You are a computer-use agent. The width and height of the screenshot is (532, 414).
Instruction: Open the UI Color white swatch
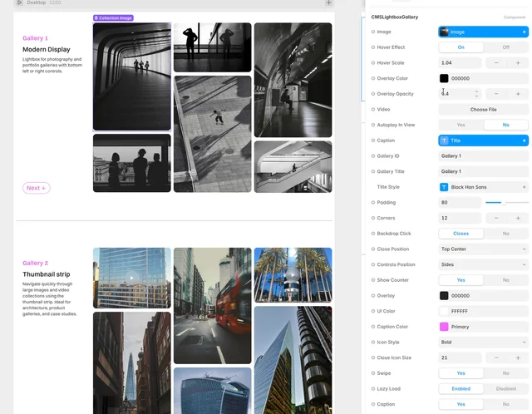coord(444,311)
